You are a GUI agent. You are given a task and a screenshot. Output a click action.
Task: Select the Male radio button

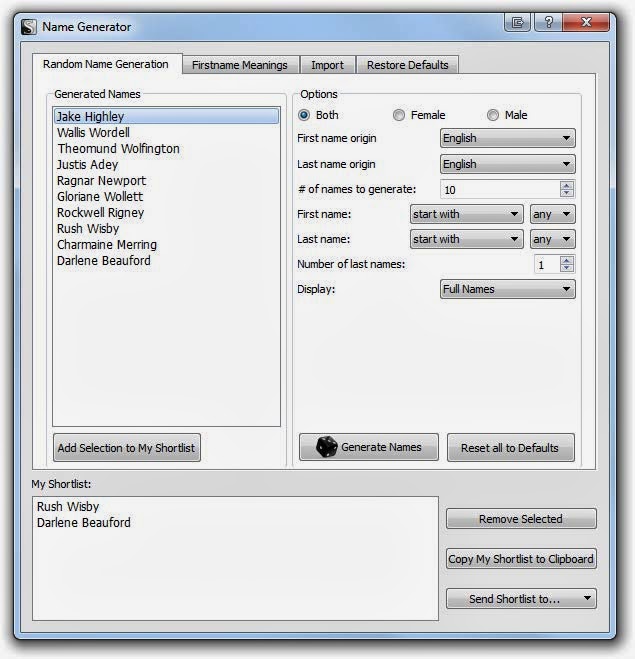[493, 115]
